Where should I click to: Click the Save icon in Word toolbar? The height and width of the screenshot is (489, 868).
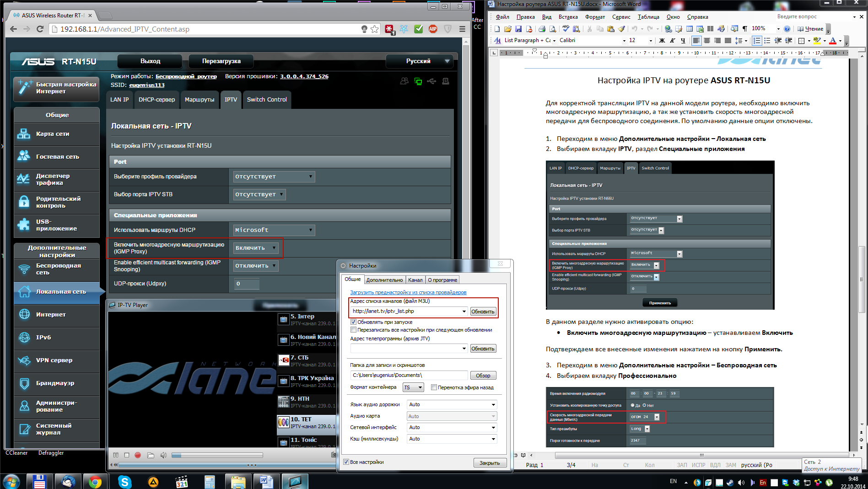(518, 29)
